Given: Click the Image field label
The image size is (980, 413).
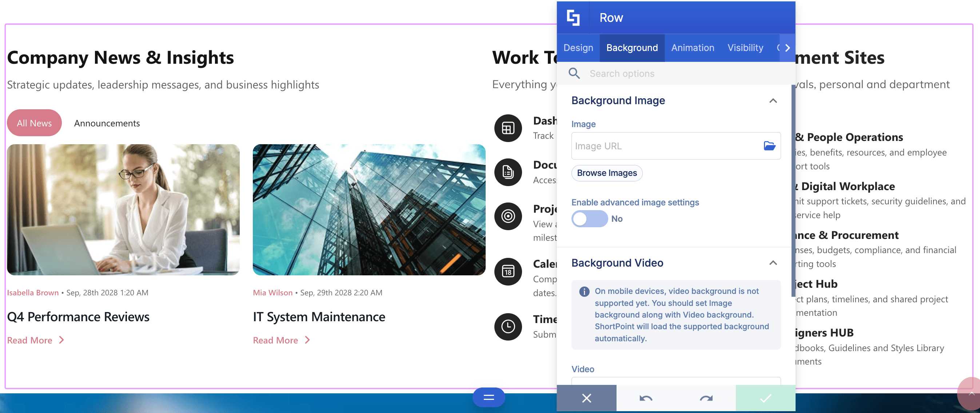Looking at the screenshot, I should point(583,124).
